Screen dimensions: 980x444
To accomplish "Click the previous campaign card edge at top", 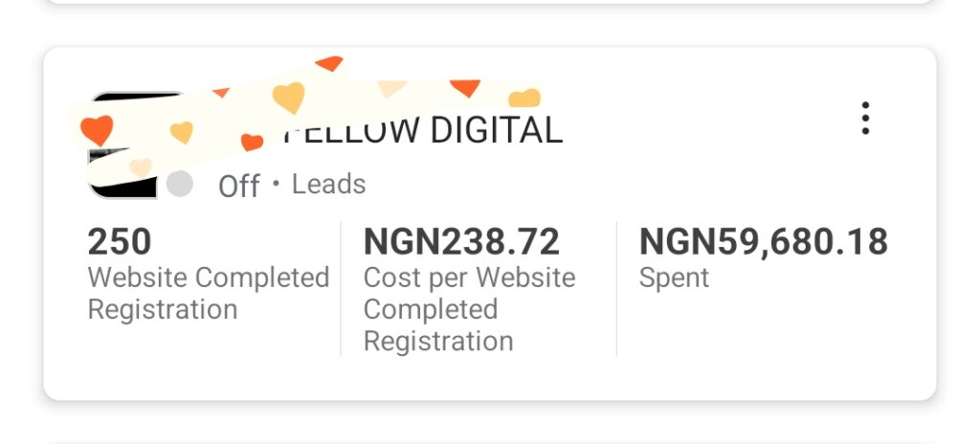I will 490,3.
